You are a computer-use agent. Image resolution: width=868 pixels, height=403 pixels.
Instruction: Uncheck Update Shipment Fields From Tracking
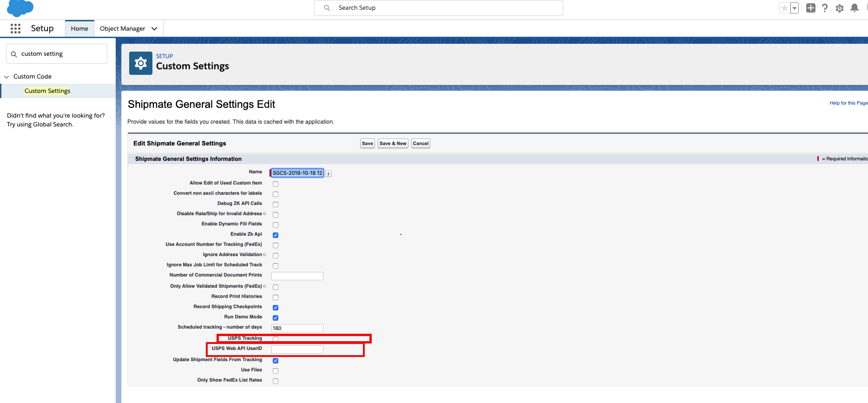tap(276, 361)
